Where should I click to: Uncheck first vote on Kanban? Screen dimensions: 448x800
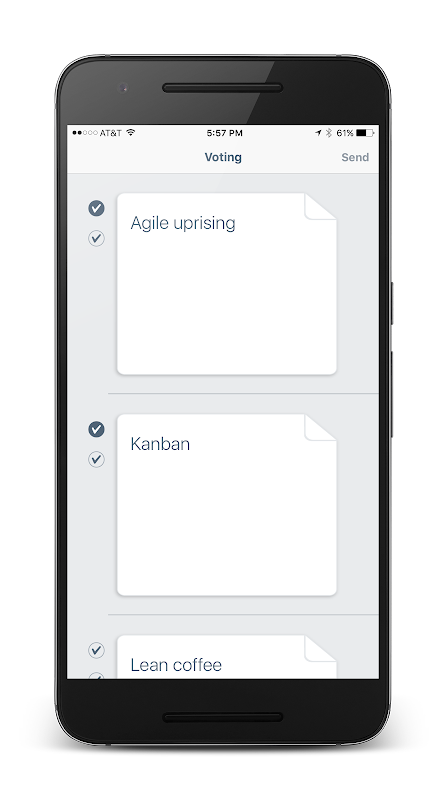pyautogui.click(x=96, y=429)
